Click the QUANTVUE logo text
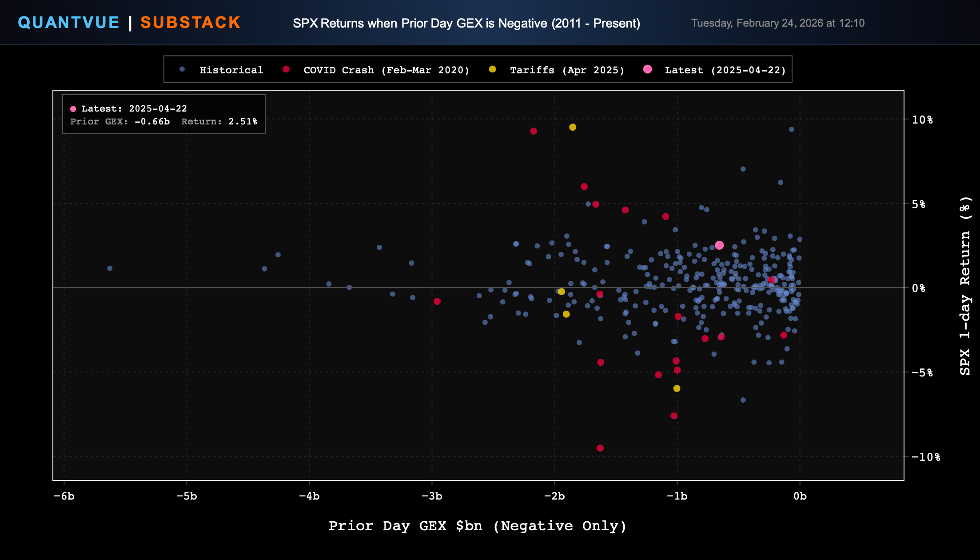 click(x=68, y=23)
